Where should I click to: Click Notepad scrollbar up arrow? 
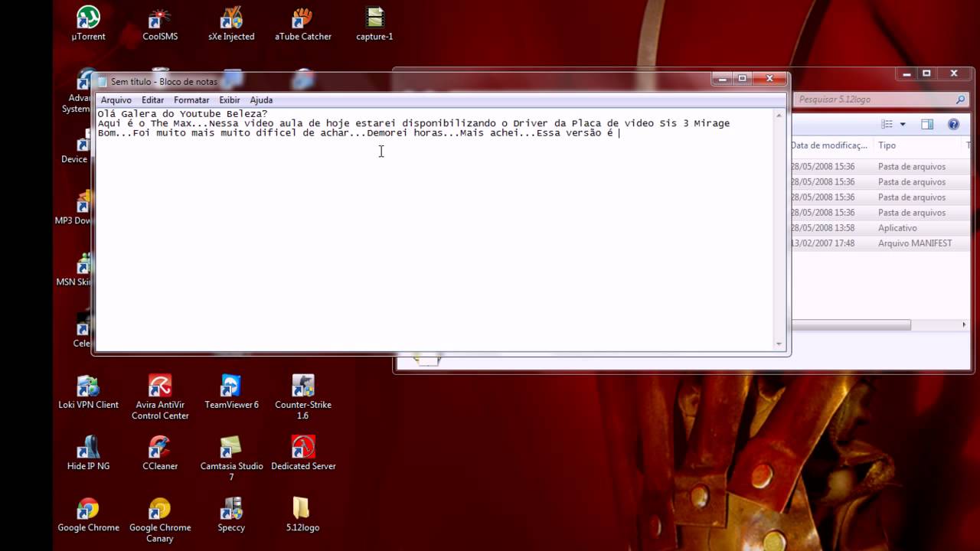pos(779,115)
